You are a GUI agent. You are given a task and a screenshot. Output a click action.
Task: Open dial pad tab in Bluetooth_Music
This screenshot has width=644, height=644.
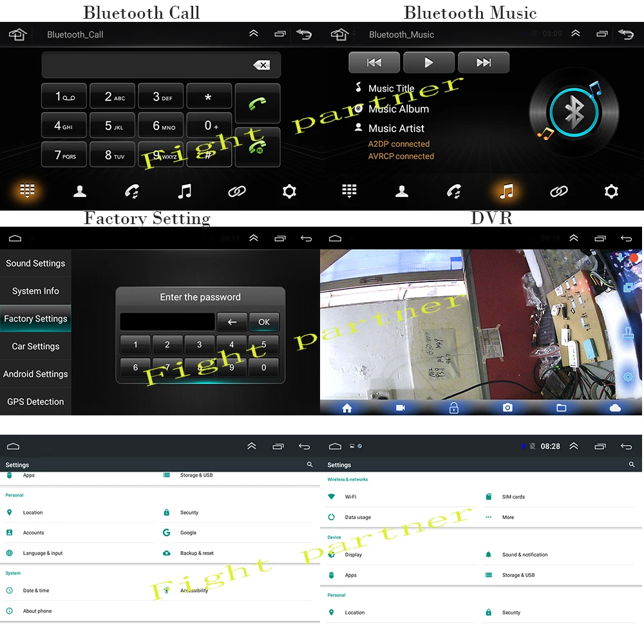point(349,191)
